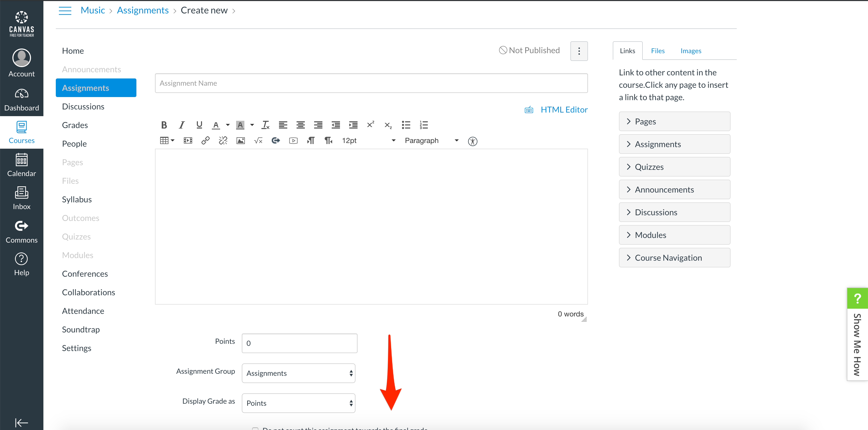Open Soundtrap in course menu
868x430 pixels.
click(x=81, y=329)
